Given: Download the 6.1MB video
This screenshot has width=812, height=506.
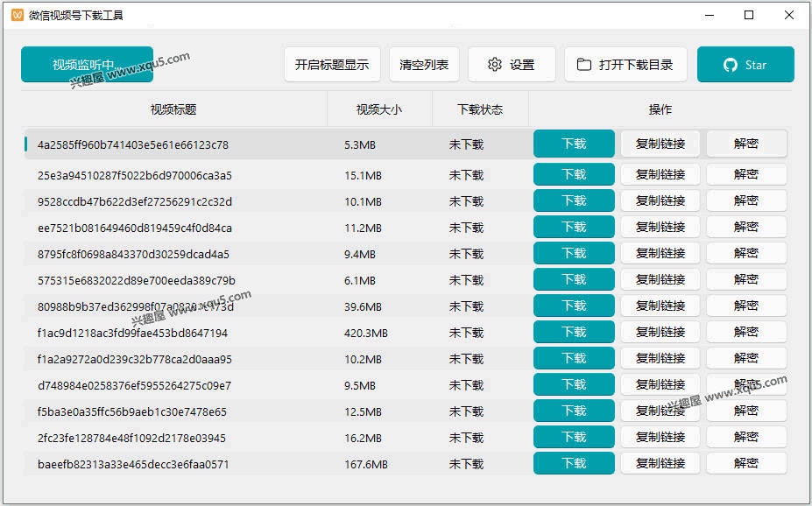Looking at the screenshot, I should click(x=574, y=280).
